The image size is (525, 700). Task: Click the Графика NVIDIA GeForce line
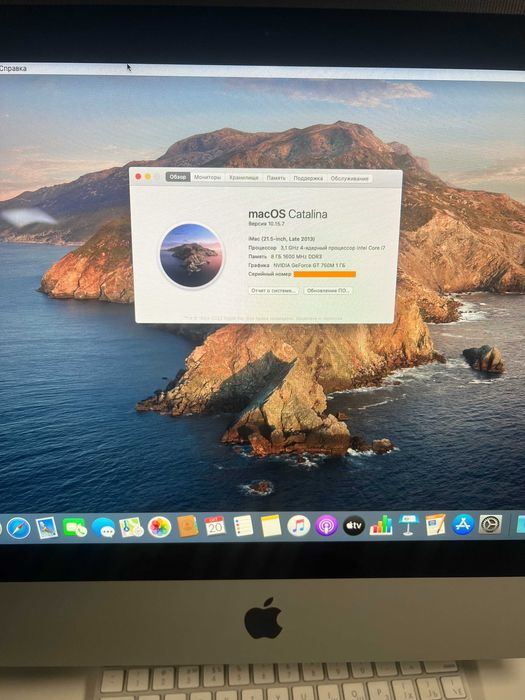pyautogui.click(x=296, y=265)
